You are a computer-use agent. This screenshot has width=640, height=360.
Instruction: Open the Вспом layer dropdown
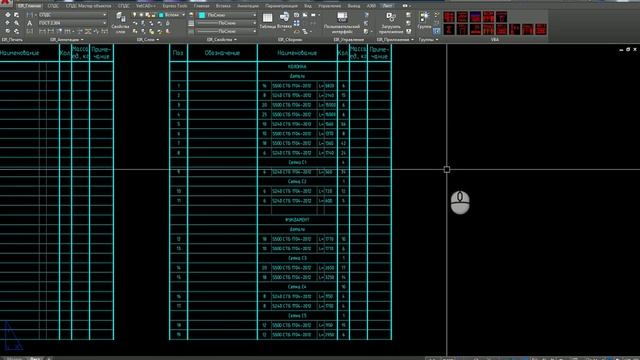point(171,15)
